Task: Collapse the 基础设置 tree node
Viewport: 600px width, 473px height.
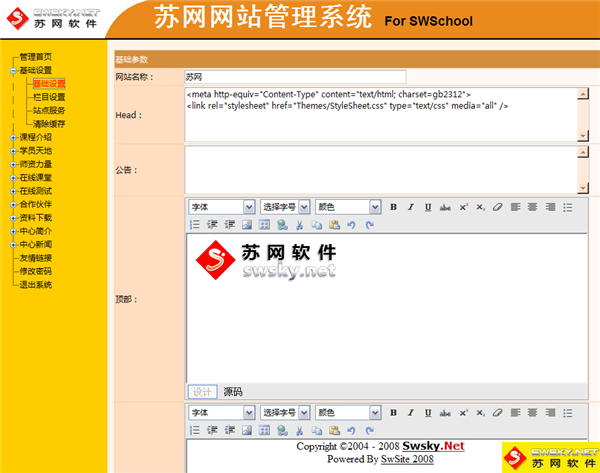Action: [13, 71]
